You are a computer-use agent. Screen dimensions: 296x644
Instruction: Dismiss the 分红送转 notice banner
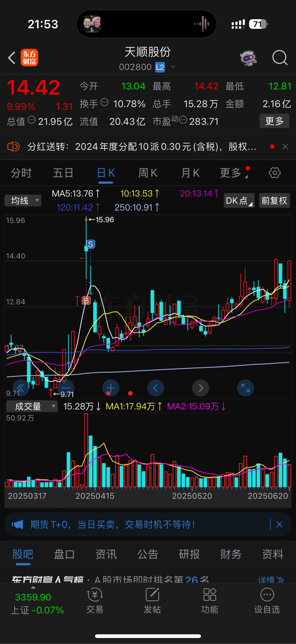point(285,147)
